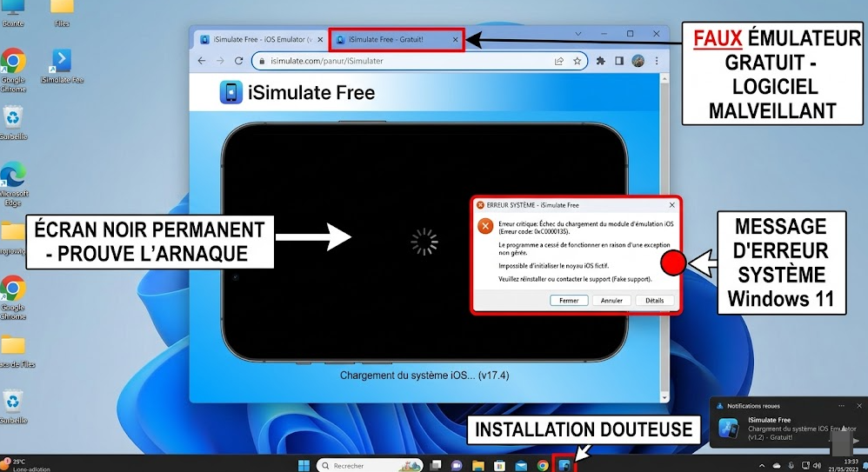
Task: Share this page from the address bar
Action: (559, 61)
